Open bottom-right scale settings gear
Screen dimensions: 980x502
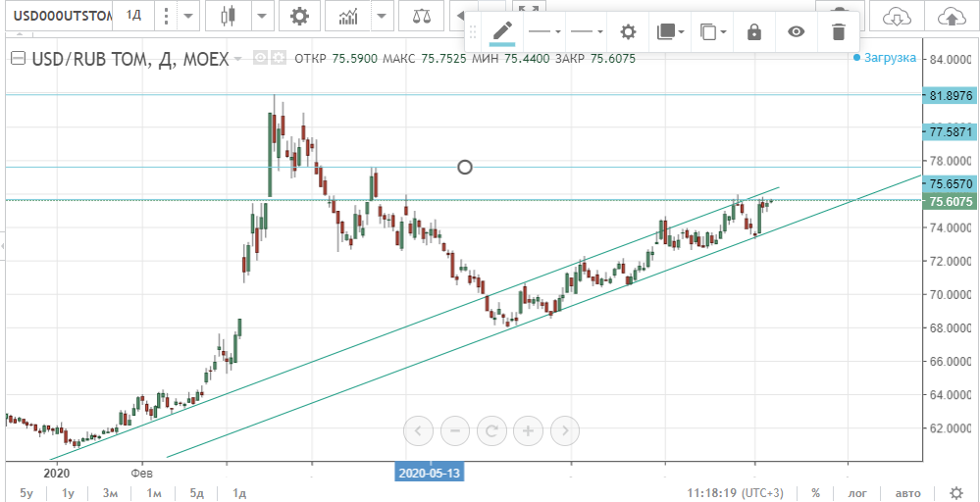(x=956, y=492)
